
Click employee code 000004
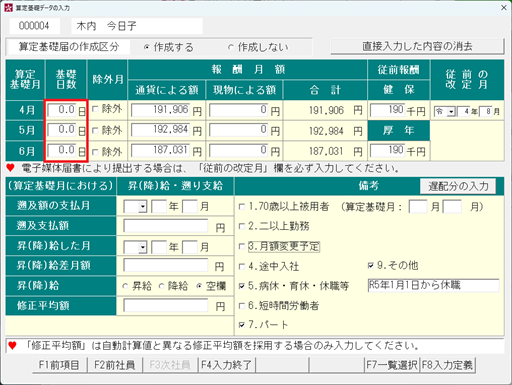pos(34,26)
